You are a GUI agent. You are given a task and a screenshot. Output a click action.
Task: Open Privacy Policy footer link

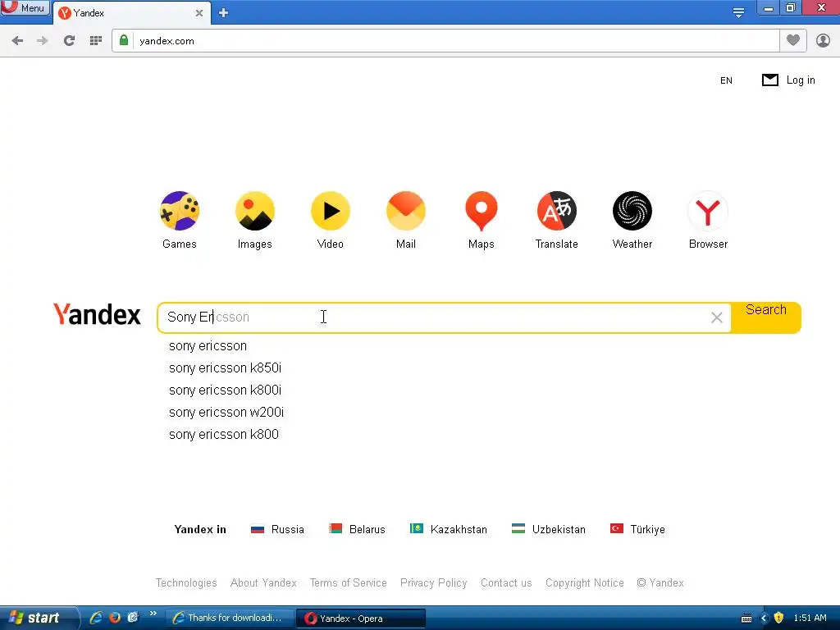(433, 583)
